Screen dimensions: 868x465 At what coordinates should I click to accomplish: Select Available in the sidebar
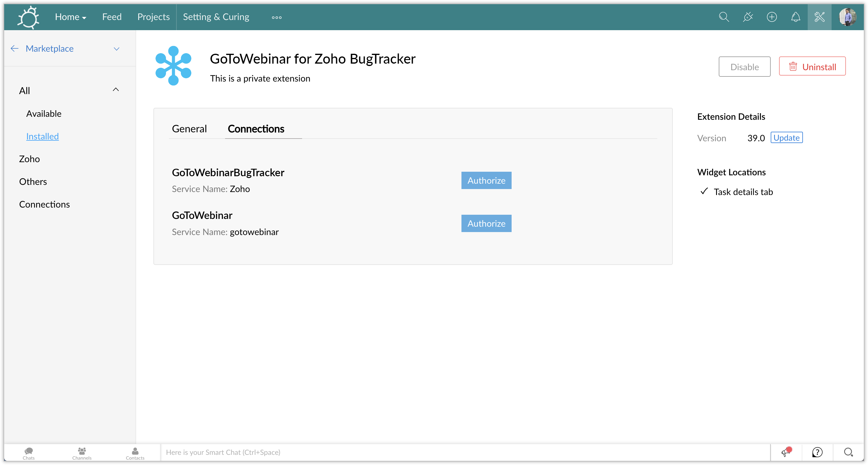click(x=44, y=113)
